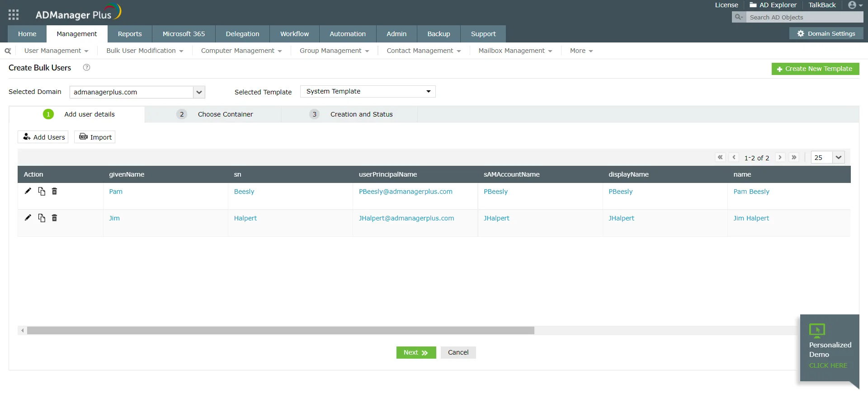The height and width of the screenshot is (393, 868).
Task: Click step 2 number circle
Action: [x=182, y=114]
